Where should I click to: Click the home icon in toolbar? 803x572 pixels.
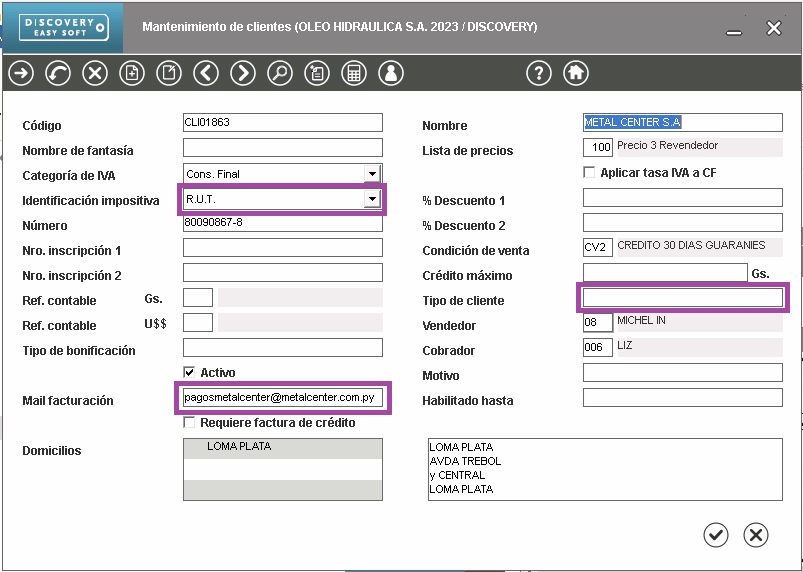(575, 73)
